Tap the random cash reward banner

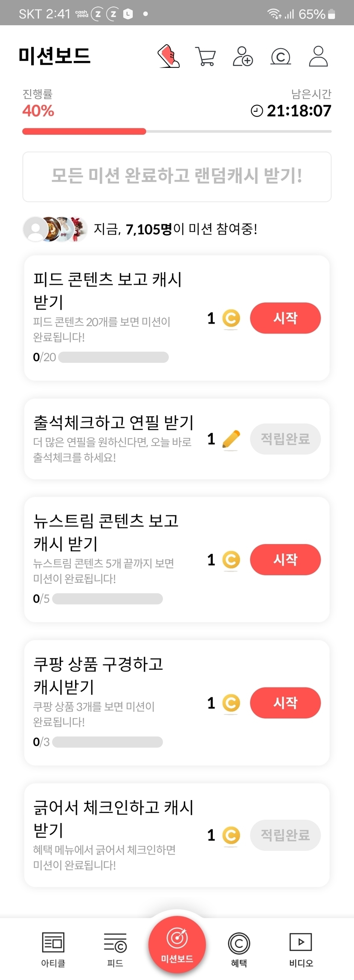(177, 177)
